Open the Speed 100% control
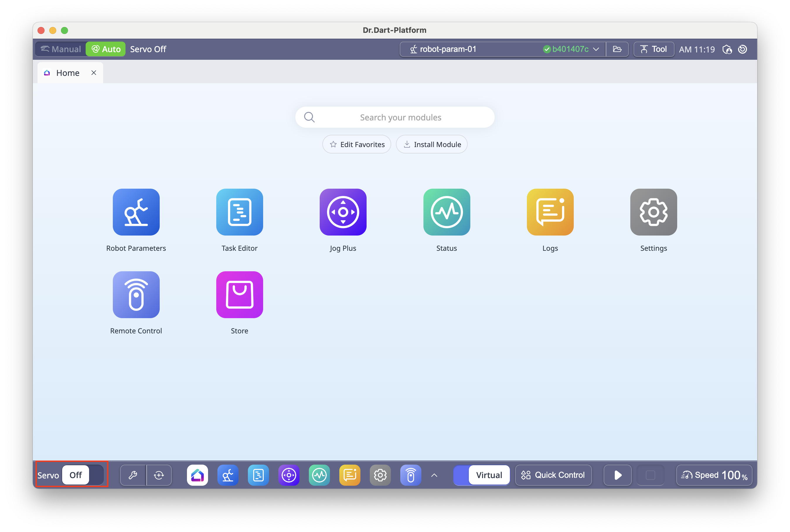The width and height of the screenshot is (790, 532). (x=714, y=475)
